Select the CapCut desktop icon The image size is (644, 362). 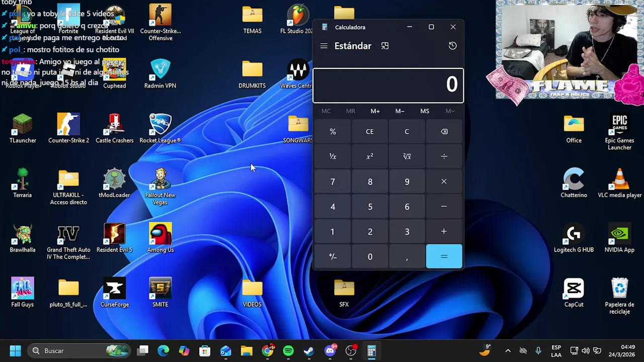pyautogui.click(x=574, y=293)
